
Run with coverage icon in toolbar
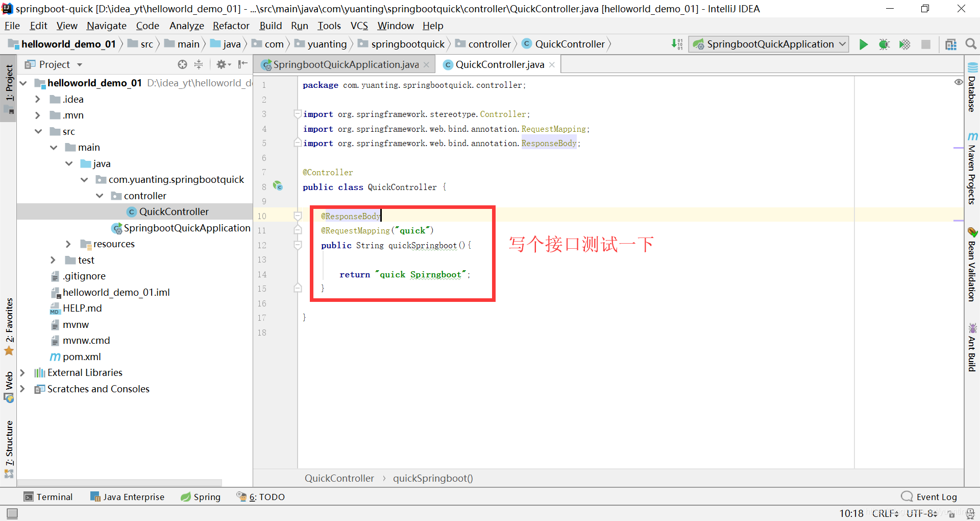(x=904, y=44)
